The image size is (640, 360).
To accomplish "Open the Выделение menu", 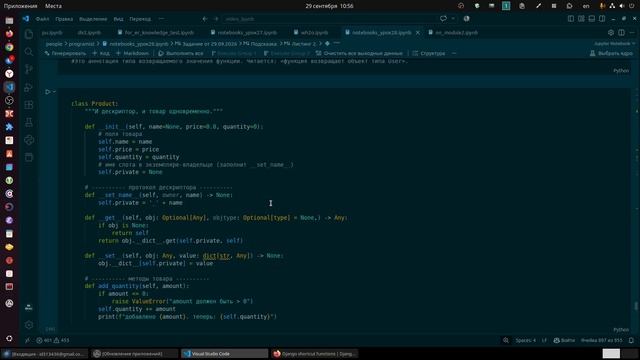I will [93, 19].
